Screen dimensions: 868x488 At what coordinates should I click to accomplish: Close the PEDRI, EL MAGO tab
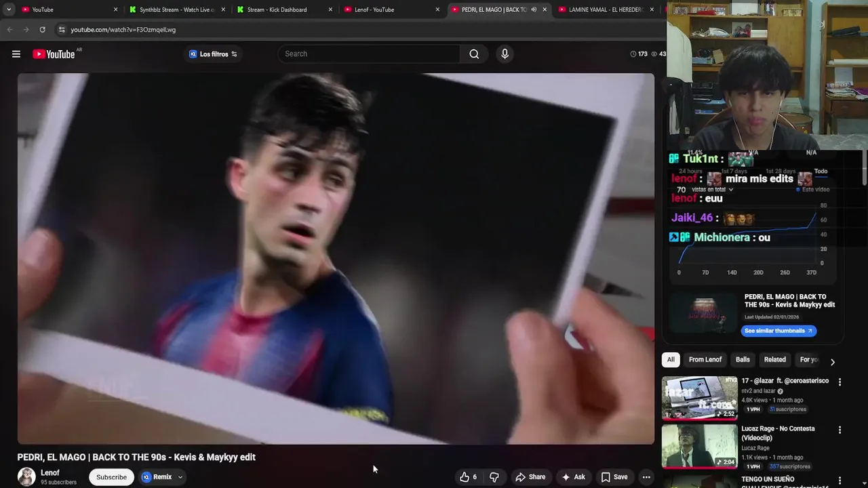click(x=545, y=9)
